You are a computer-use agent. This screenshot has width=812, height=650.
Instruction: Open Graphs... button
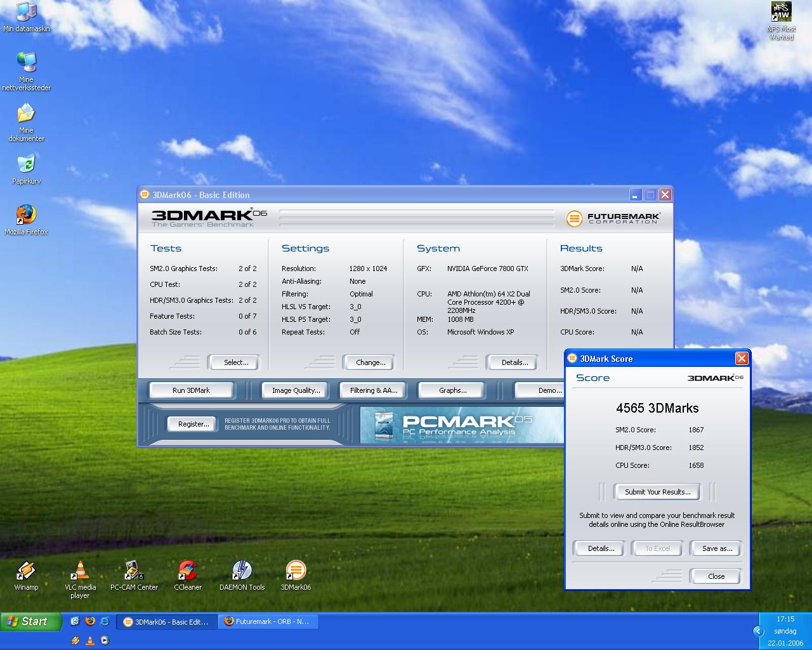(452, 390)
